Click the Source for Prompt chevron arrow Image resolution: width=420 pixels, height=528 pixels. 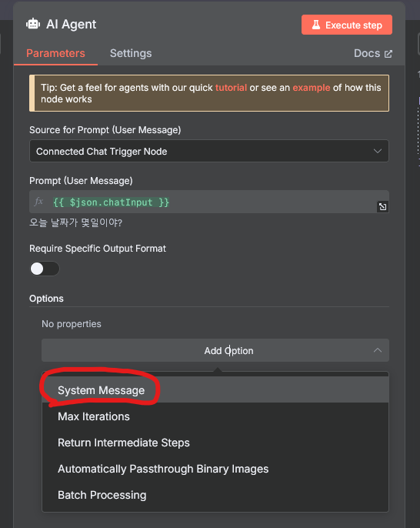[x=378, y=151]
